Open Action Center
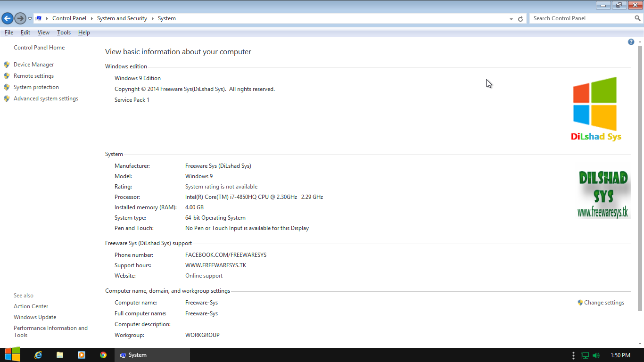 pos(31,306)
